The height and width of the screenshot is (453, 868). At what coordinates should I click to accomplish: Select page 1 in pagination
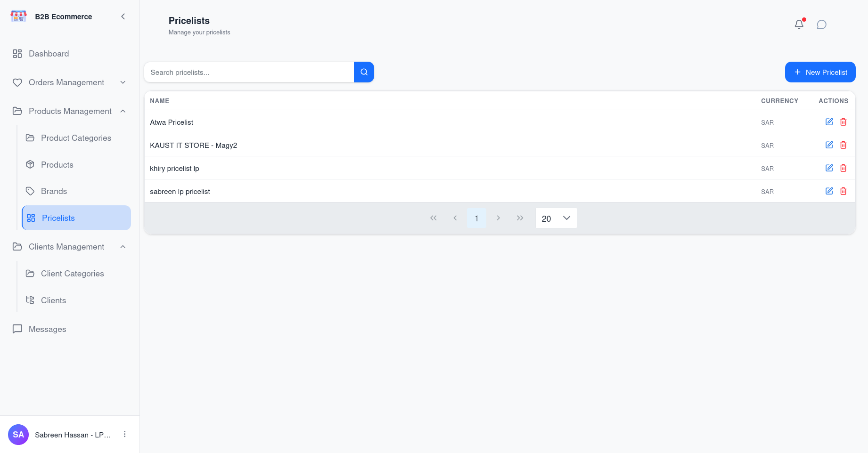click(x=476, y=218)
